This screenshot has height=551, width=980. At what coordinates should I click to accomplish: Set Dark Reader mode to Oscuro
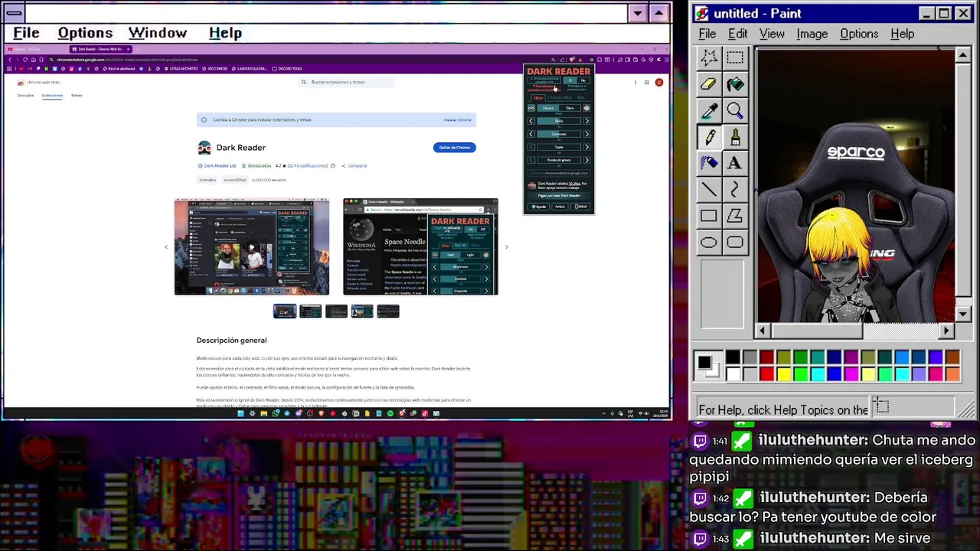[x=548, y=108]
